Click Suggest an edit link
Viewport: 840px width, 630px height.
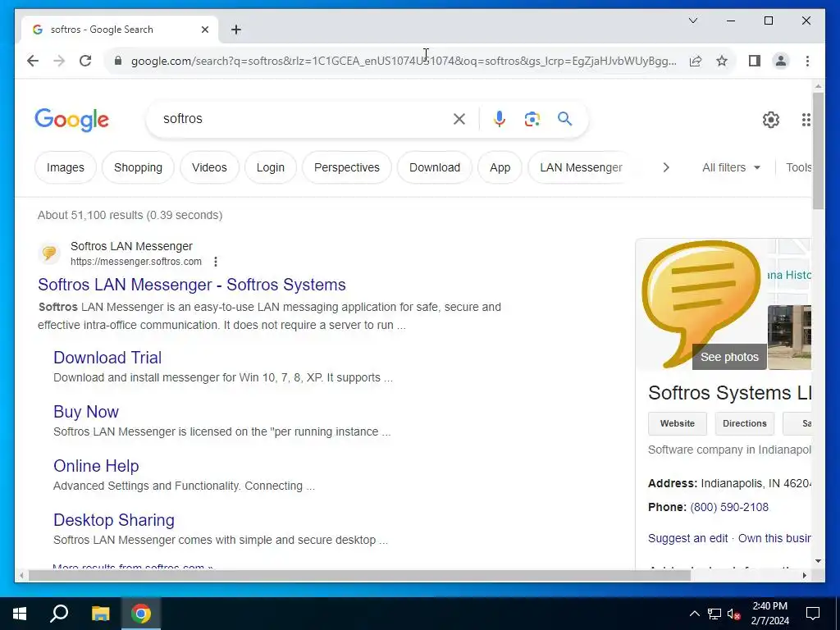pos(688,538)
